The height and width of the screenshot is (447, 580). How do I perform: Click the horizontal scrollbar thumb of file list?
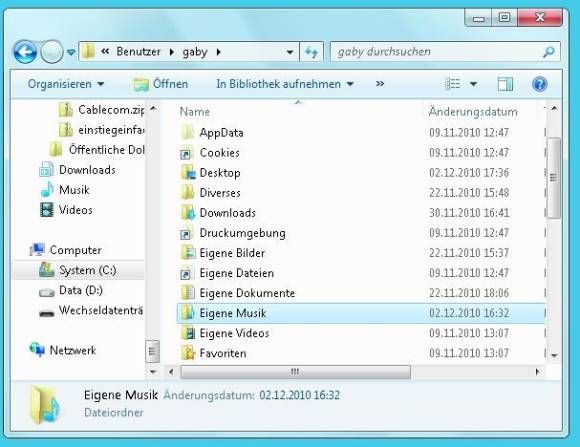pos(295,372)
